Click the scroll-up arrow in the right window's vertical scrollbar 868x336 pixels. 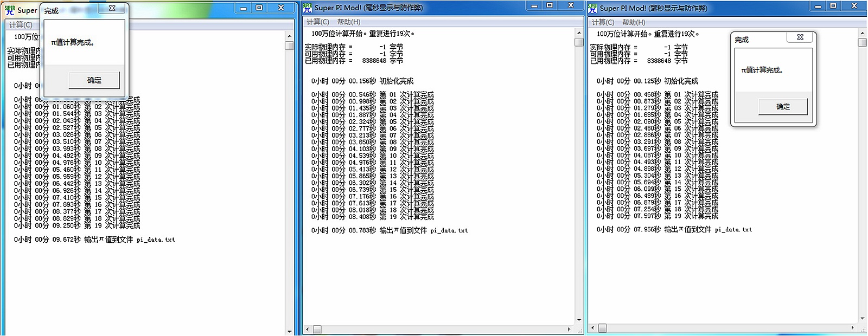click(x=862, y=33)
